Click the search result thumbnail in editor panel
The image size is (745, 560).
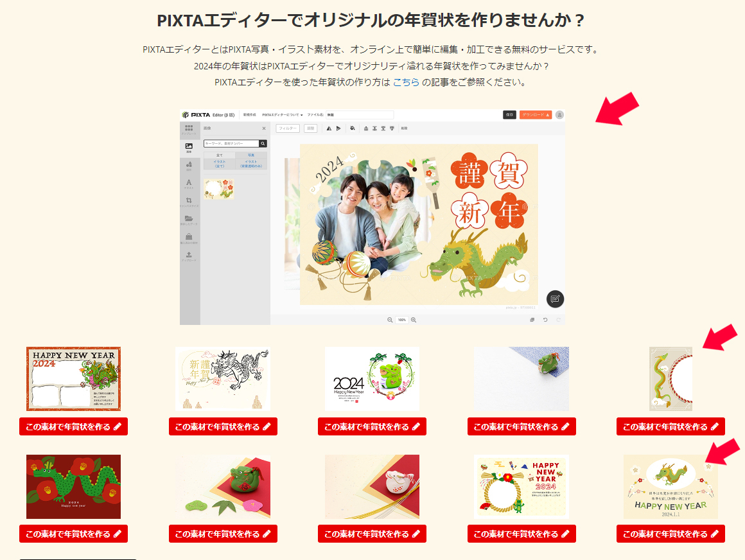coord(219,189)
